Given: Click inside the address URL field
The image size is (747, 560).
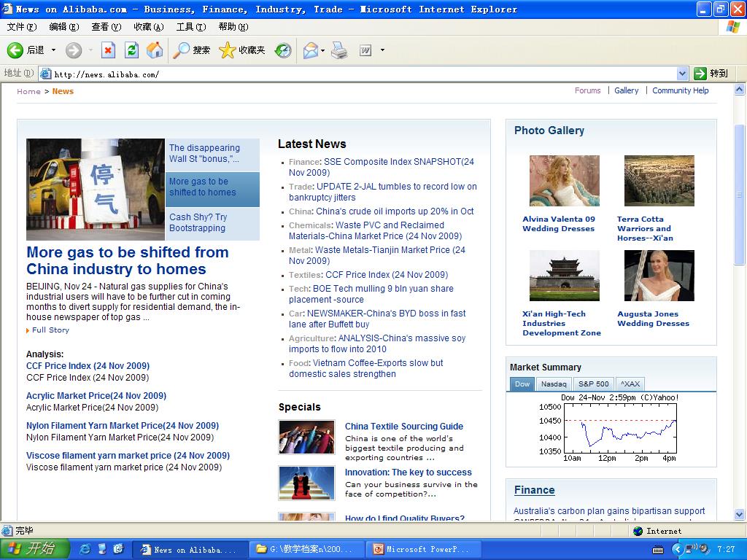Looking at the screenshot, I should (362, 74).
